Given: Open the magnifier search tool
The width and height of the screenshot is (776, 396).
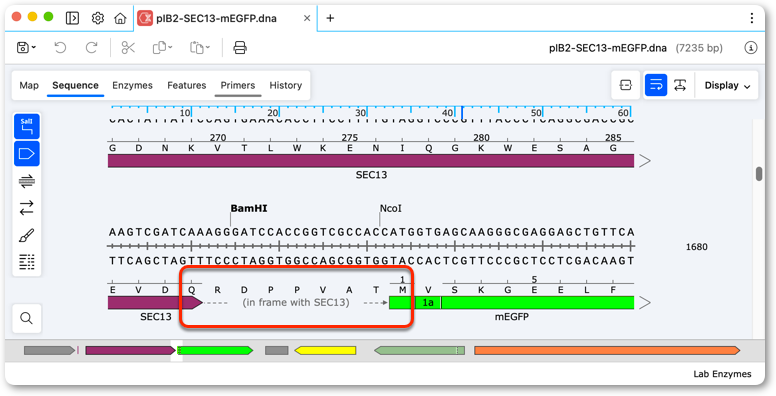Looking at the screenshot, I should (26, 318).
